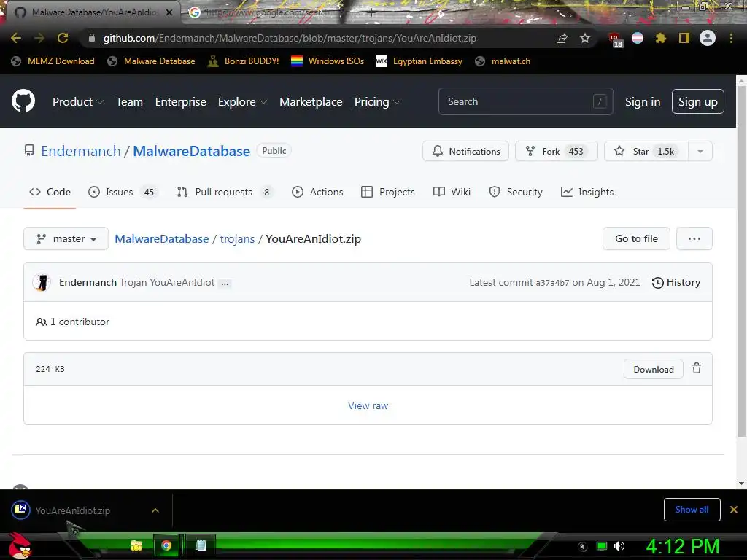The image size is (747, 560).
Task: Open the Star list dropdown arrow
Action: 700,152
